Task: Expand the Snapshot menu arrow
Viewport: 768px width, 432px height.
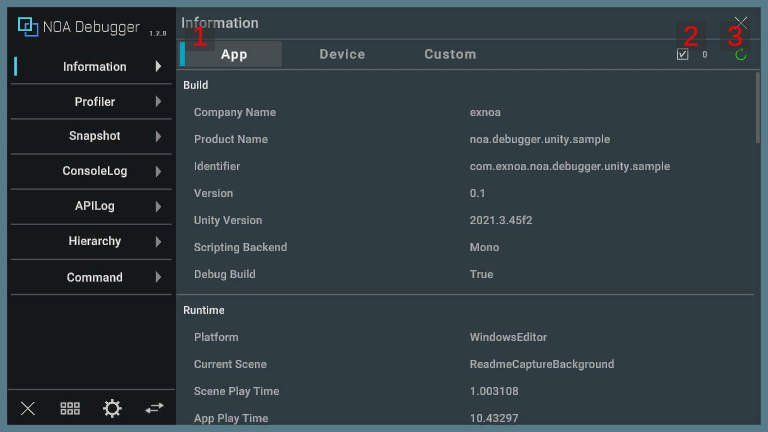Action: click(158, 136)
